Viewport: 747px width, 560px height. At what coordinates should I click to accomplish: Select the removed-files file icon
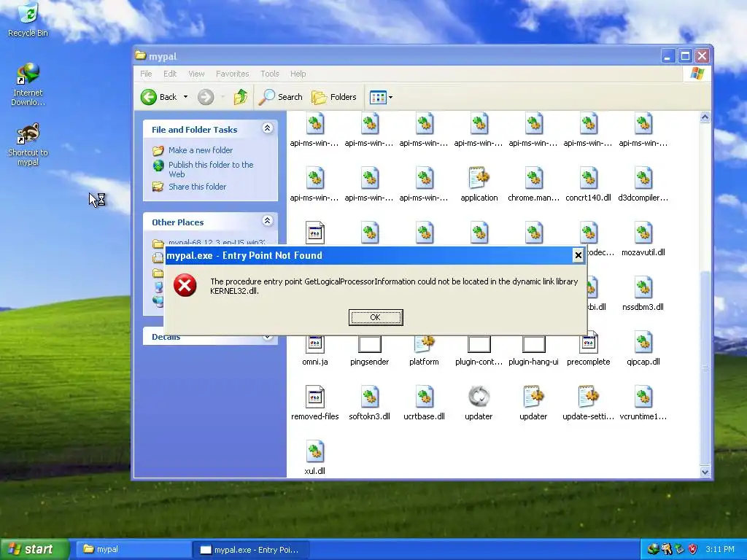315,396
